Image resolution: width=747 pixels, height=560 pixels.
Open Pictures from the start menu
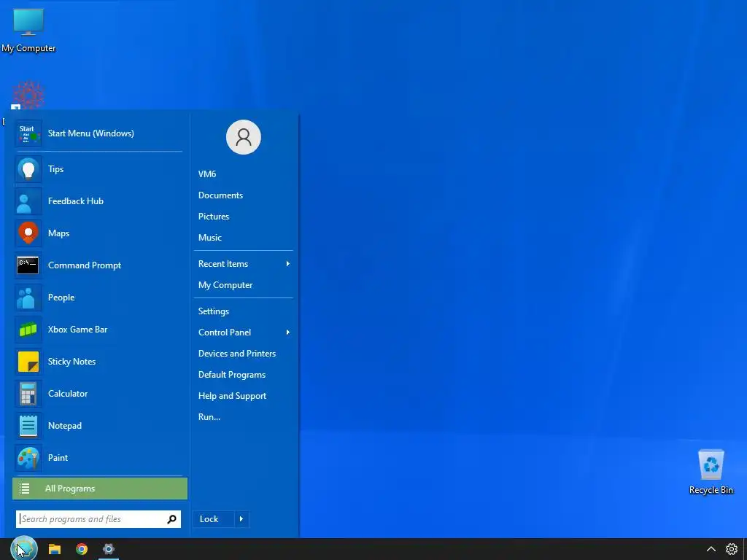[x=214, y=216]
